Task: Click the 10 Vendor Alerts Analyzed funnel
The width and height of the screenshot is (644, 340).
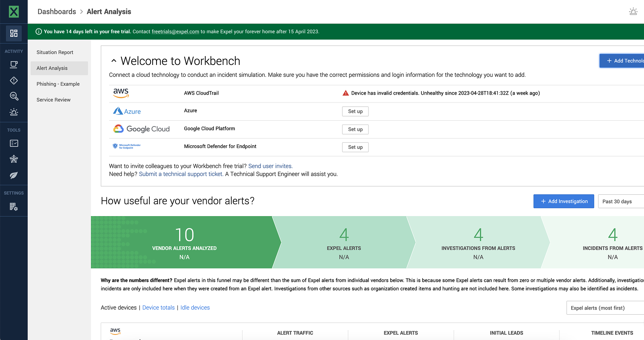Action: pyautogui.click(x=185, y=242)
